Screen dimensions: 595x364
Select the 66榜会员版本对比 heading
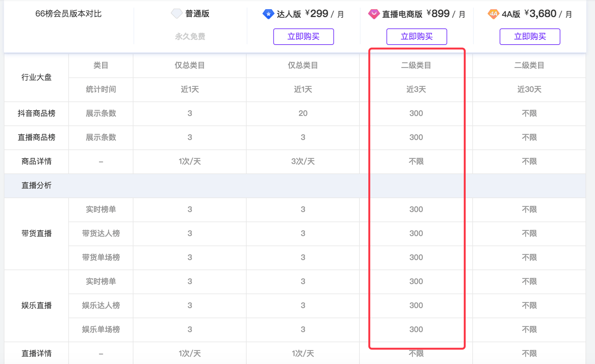[68, 14]
